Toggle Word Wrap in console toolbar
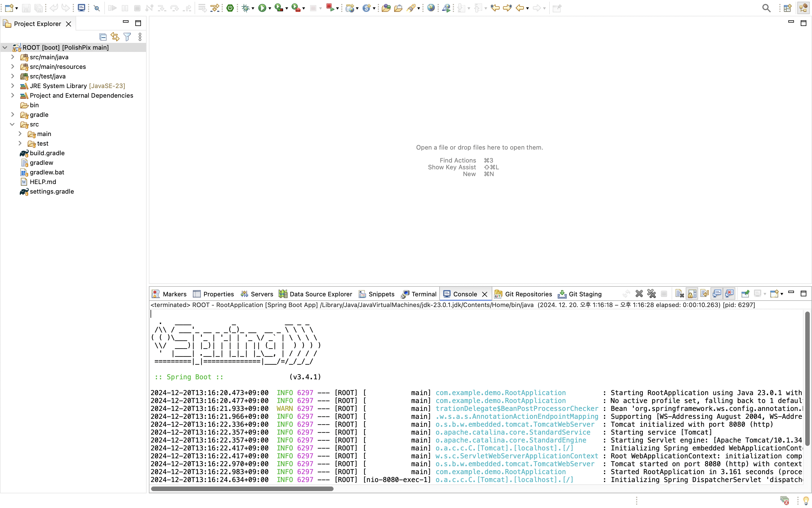 tap(705, 294)
